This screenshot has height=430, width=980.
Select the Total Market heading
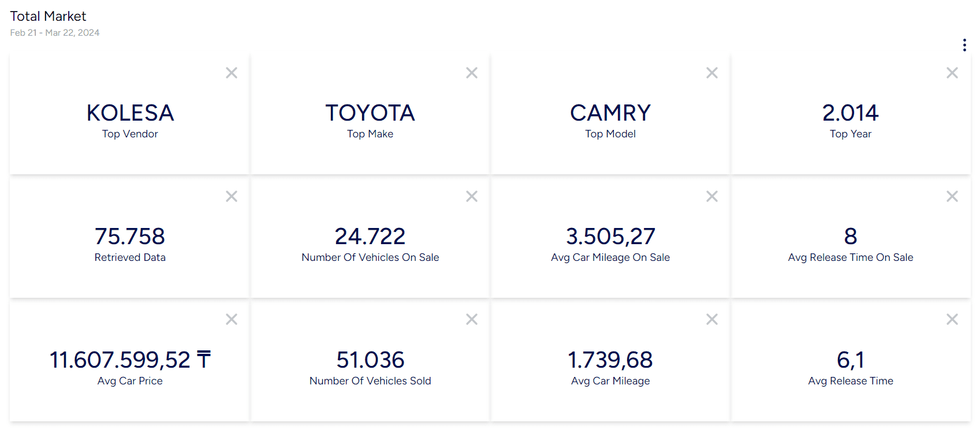(x=48, y=16)
